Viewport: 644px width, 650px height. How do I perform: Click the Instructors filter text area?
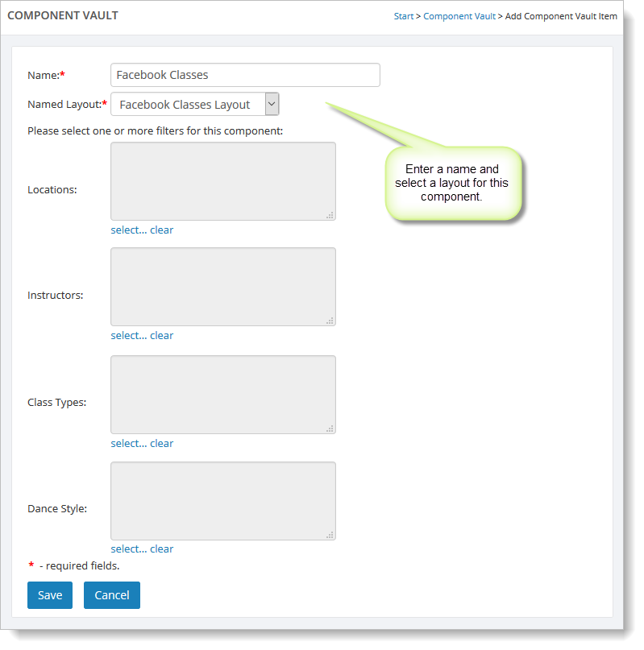[x=223, y=287]
